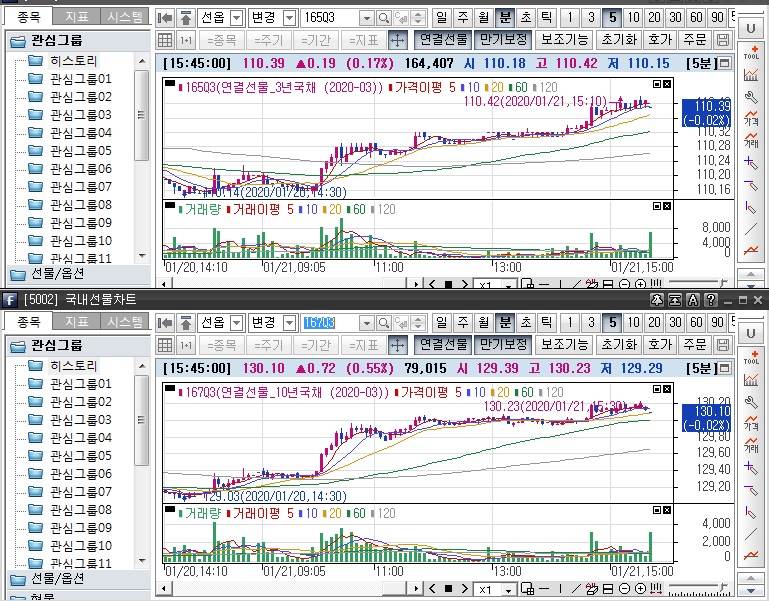Click the crosshair icon in upper chart toolbar
Screen dimensions: 769x601
click(396, 40)
